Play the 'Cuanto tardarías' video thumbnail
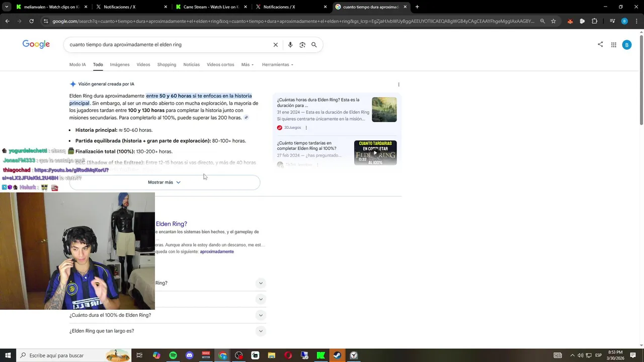 coord(375,153)
